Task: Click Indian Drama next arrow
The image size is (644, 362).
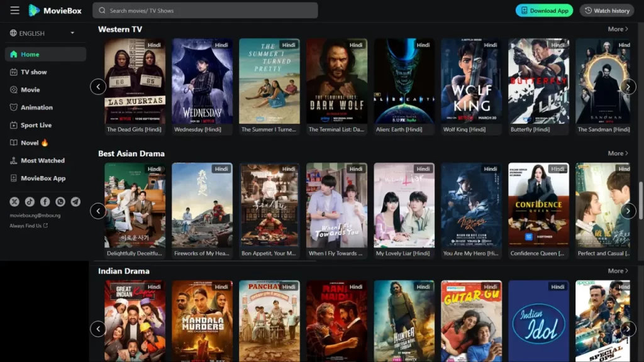Action: click(x=628, y=329)
